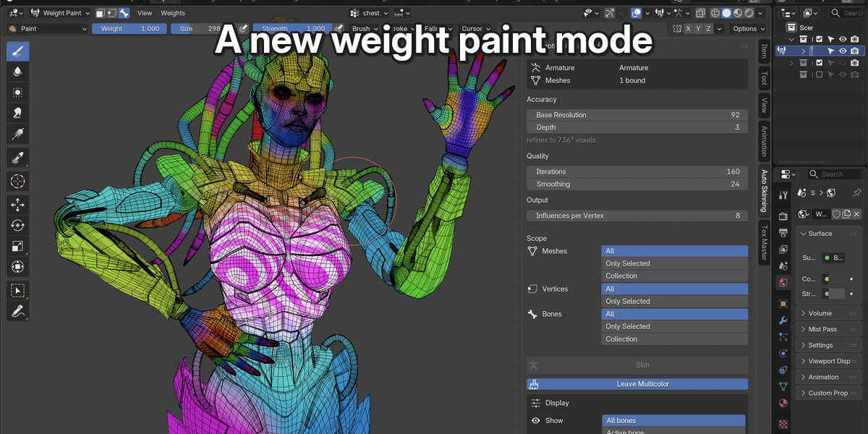The width and height of the screenshot is (868, 434).
Task: Toggle Y axis symmetry
Action: 698,29
